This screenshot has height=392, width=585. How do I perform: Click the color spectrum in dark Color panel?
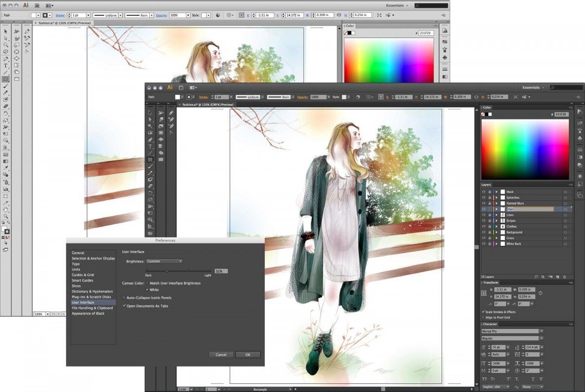tap(525, 149)
